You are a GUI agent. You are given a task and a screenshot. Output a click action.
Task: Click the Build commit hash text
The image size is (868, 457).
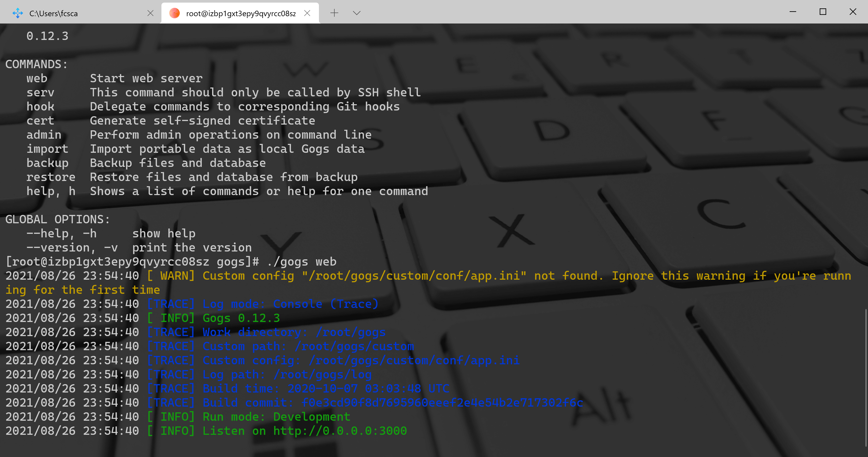pos(442,402)
